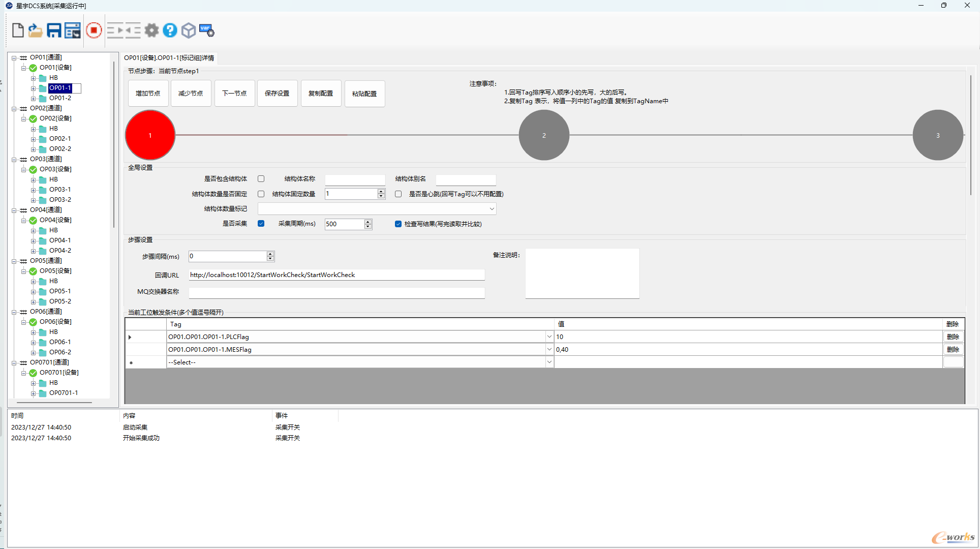Viewport: 980px width, 549px height.
Task: Toggle 结构体数量是否固定 checkbox
Action: 261,194
